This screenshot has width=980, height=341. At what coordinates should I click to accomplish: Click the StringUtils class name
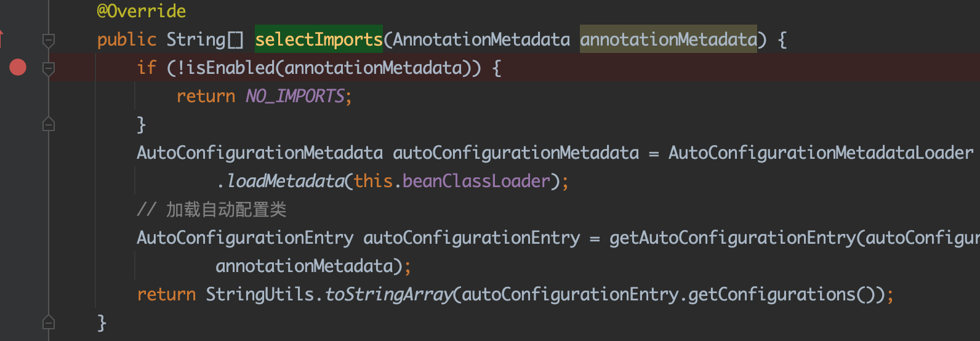pyautogui.click(x=260, y=294)
